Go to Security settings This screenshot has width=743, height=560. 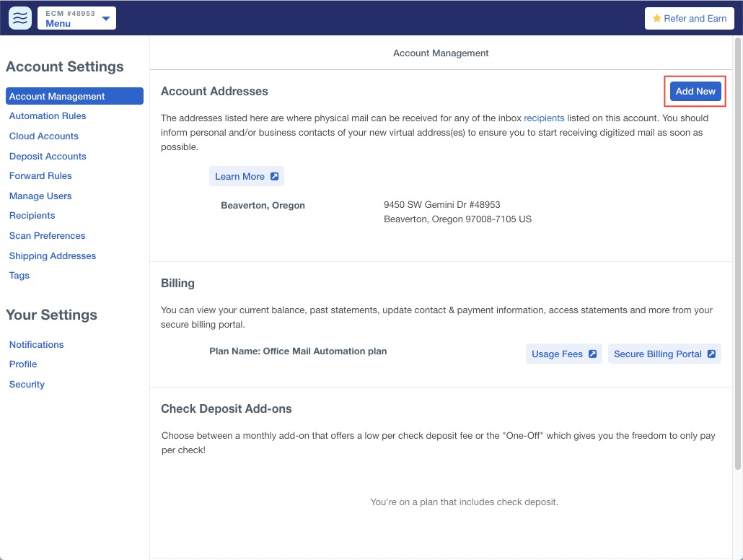click(x=27, y=384)
